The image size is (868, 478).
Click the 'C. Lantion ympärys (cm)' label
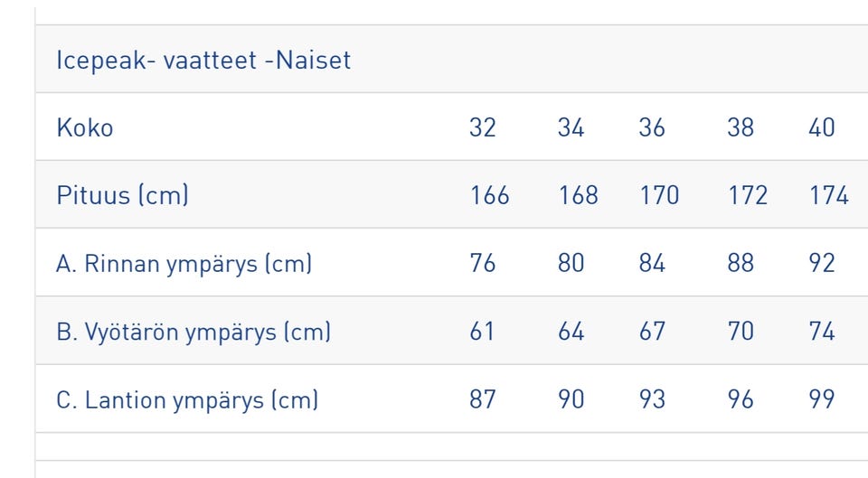tap(187, 399)
